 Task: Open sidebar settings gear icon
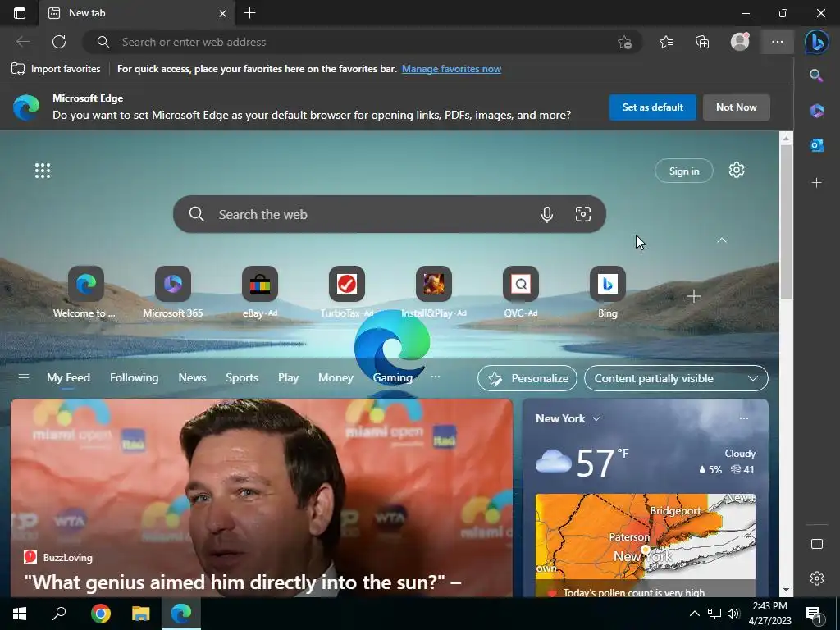point(816,578)
